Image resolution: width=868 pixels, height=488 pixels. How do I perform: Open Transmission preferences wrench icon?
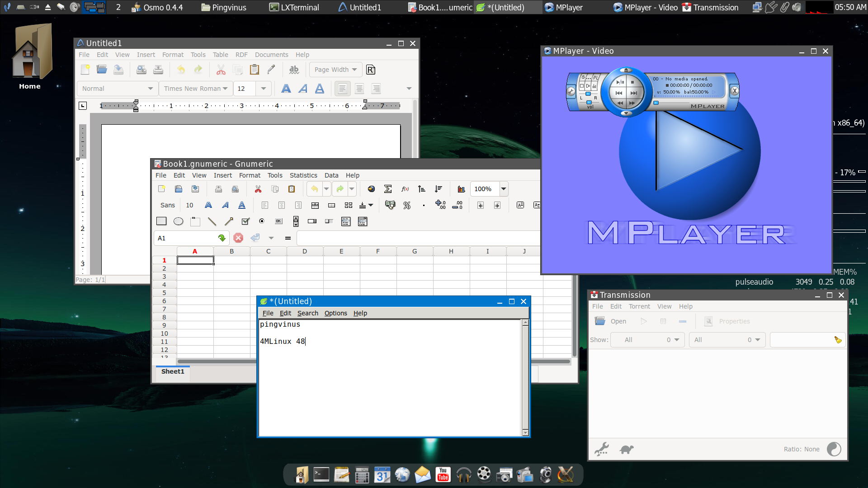pyautogui.click(x=602, y=449)
